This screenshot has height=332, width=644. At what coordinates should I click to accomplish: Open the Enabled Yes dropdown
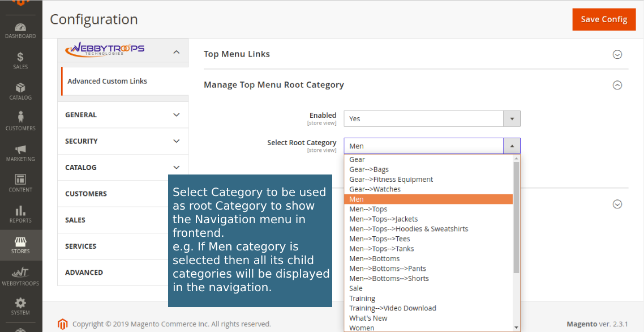coord(432,118)
